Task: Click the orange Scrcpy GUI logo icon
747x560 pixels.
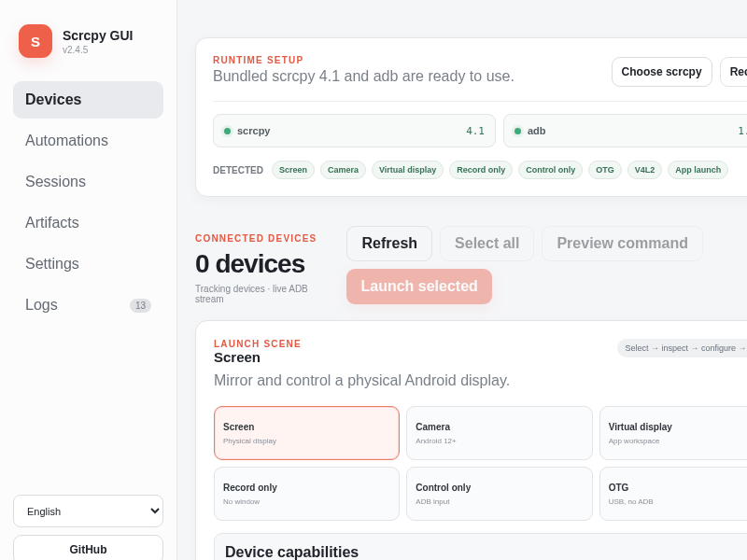Action: coord(35,41)
